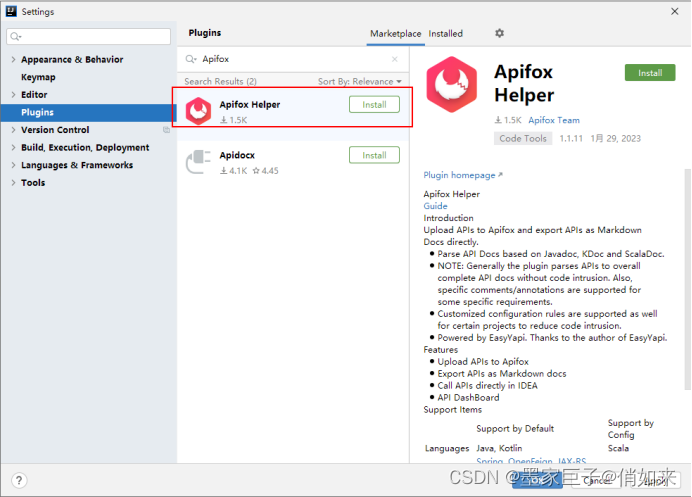Click the Apifox plugin search field
The width and height of the screenshot is (692, 497).
coord(291,59)
